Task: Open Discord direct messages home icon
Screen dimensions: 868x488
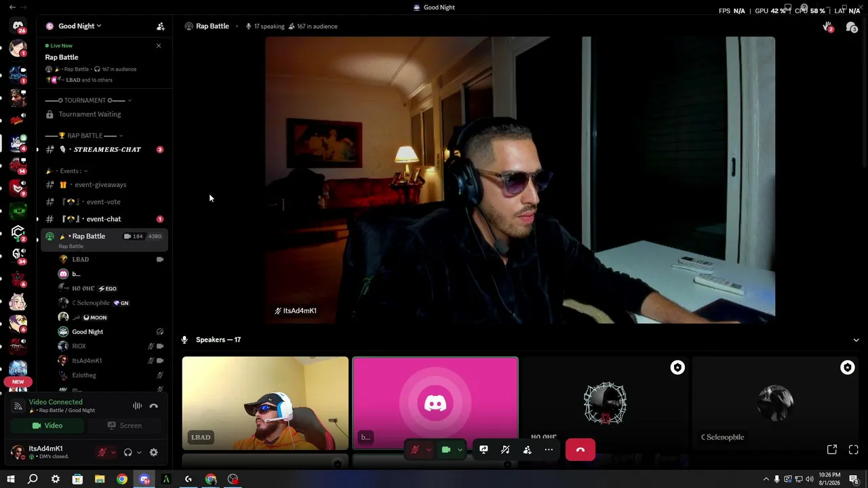Action: pos(18,26)
